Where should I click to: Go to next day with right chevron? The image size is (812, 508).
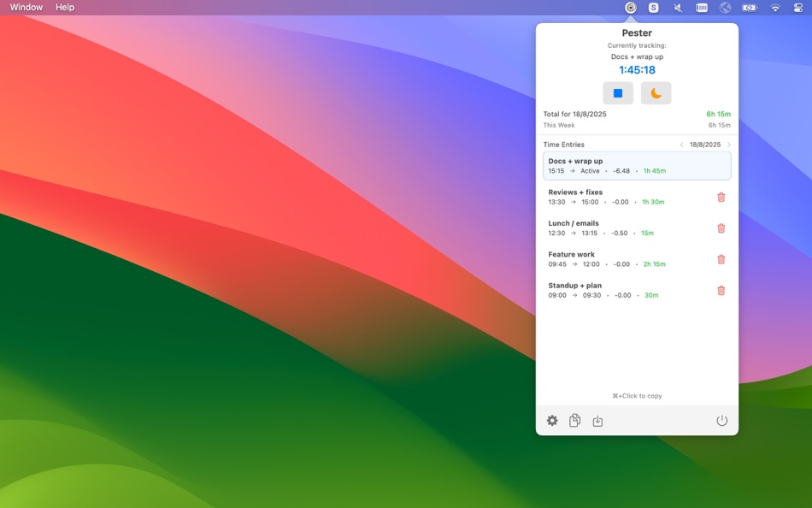click(x=728, y=145)
